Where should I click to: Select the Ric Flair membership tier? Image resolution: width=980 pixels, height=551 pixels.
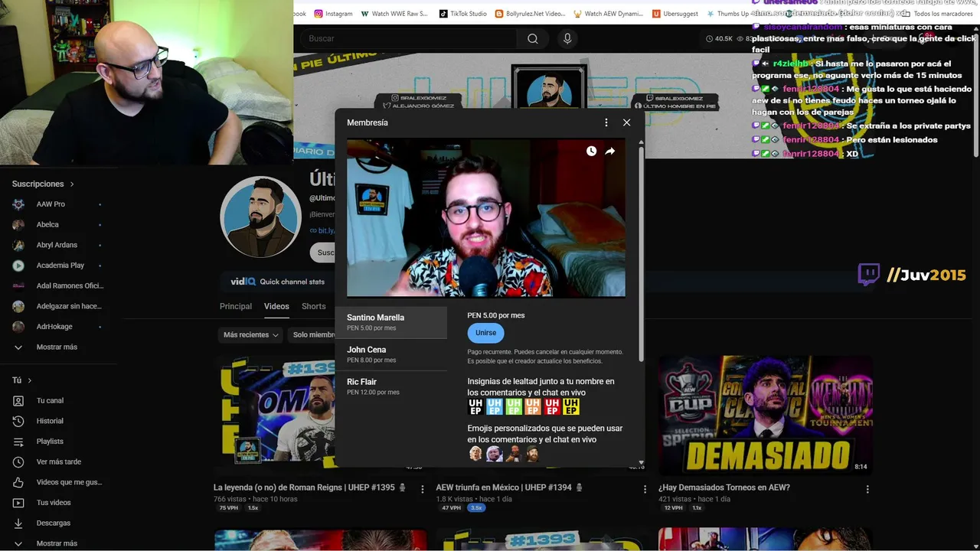pos(391,386)
